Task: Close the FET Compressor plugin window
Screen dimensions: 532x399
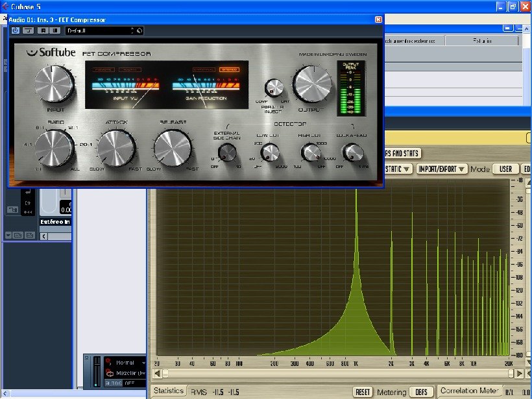Action: pyautogui.click(x=378, y=19)
